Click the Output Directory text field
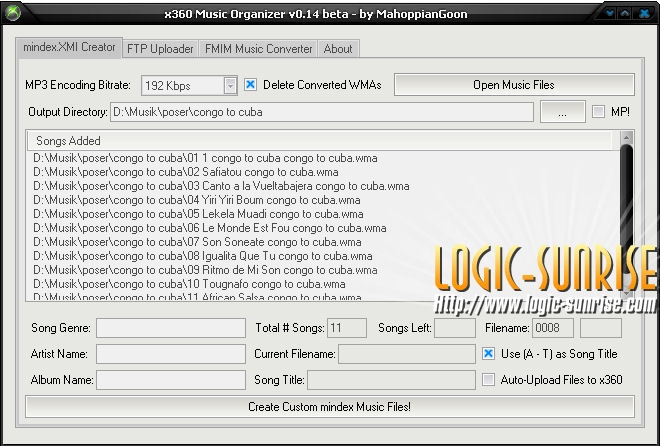 coord(322,112)
